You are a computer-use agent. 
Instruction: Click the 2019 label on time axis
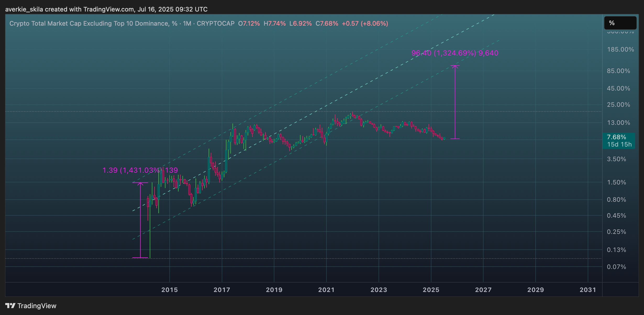coord(274,290)
